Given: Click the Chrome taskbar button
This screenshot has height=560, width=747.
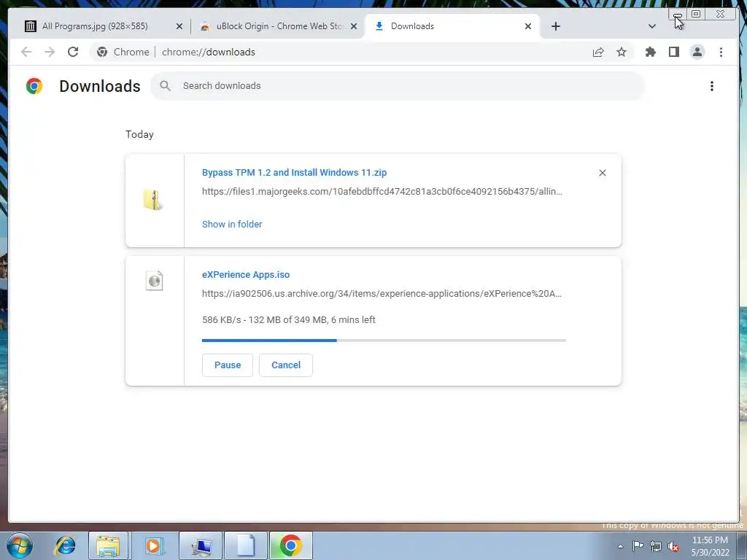Looking at the screenshot, I should click(x=290, y=545).
